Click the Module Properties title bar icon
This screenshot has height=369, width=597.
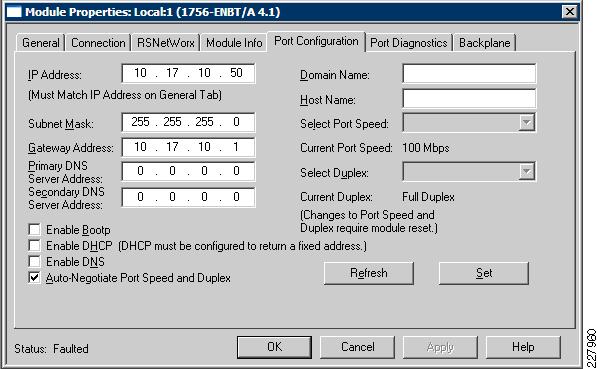14,12
